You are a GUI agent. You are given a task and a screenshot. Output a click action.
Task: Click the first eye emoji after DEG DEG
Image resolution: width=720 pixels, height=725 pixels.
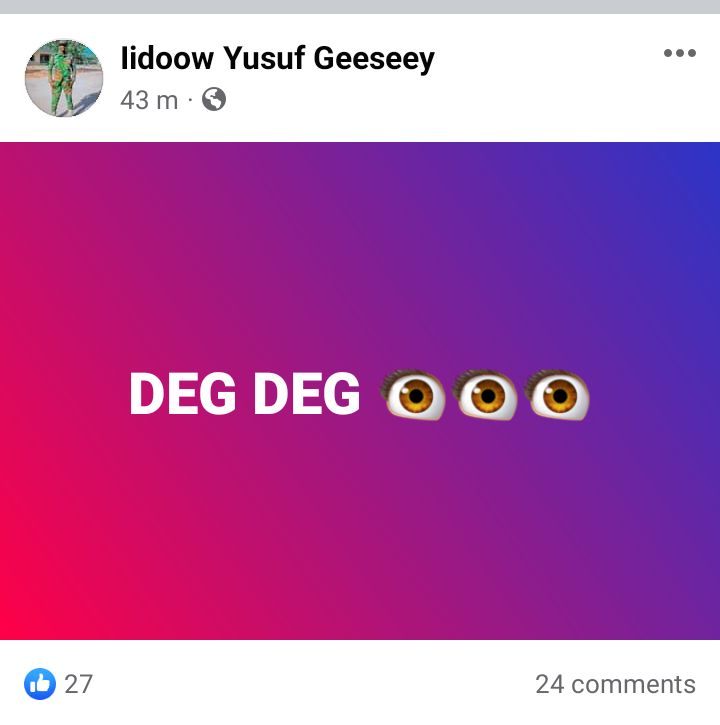[x=412, y=394]
